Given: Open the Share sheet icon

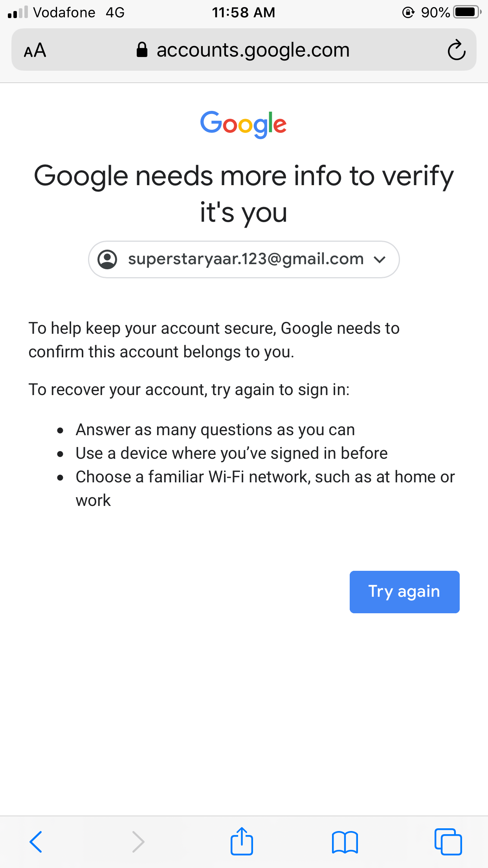Looking at the screenshot, I should [x=242, y=841].
